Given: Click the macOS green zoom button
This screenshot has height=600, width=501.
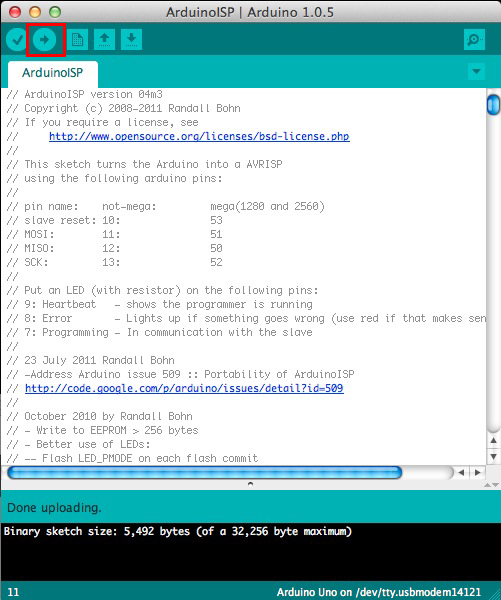Looking at the screenshot, I should (55, 12).
